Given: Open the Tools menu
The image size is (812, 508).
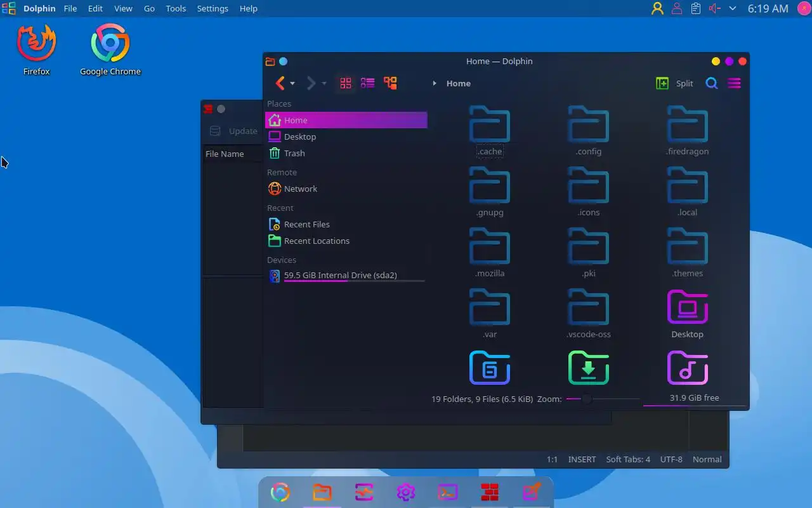Looking at the screenshot, I should pos(176,8).
